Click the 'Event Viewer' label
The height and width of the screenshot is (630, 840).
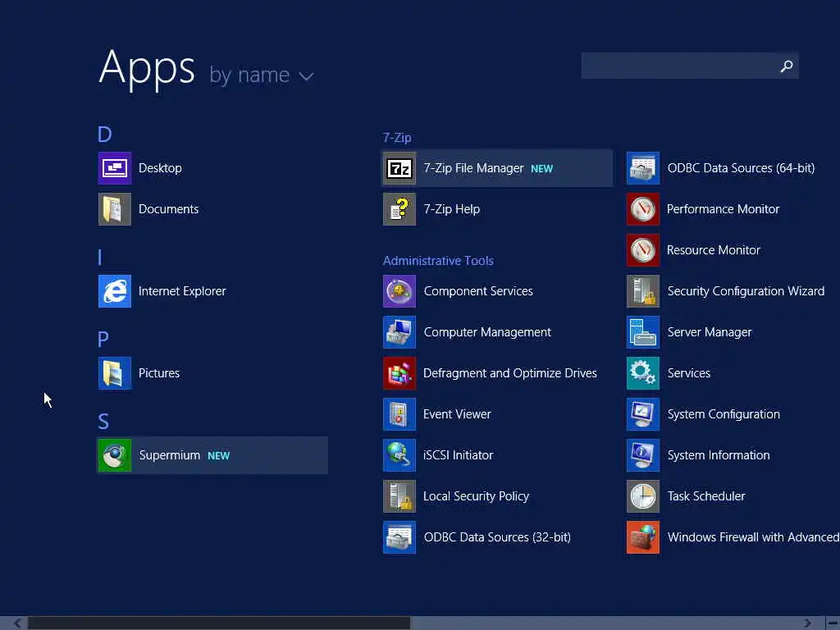[x=457, y=414]
